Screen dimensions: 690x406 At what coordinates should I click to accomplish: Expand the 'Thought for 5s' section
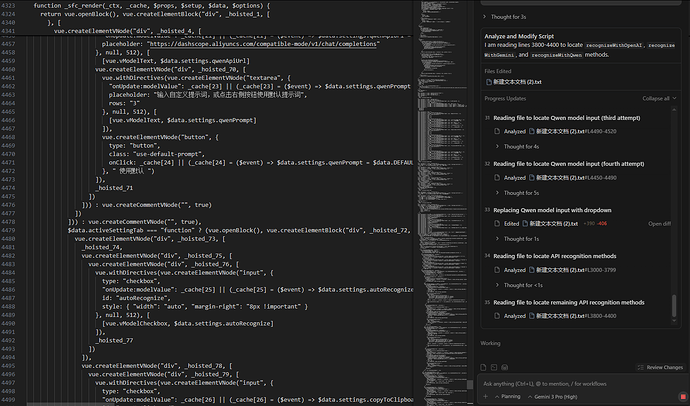click(x=518, y=193)
